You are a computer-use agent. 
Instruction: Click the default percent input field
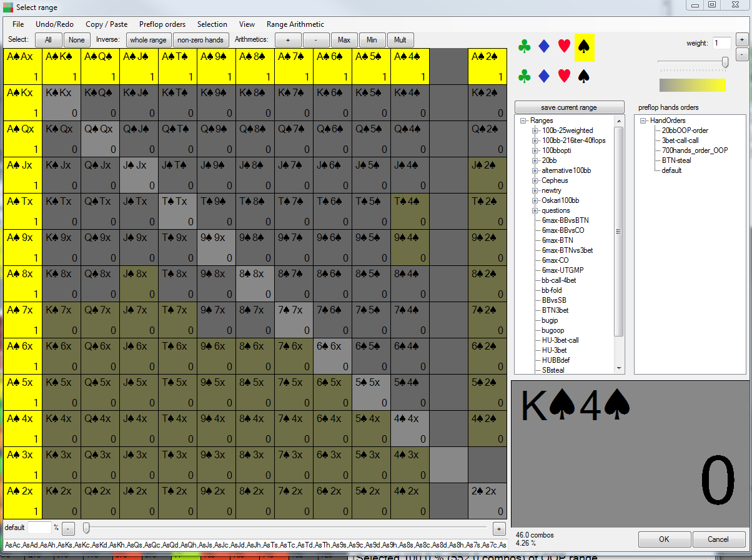click(39, 528)
